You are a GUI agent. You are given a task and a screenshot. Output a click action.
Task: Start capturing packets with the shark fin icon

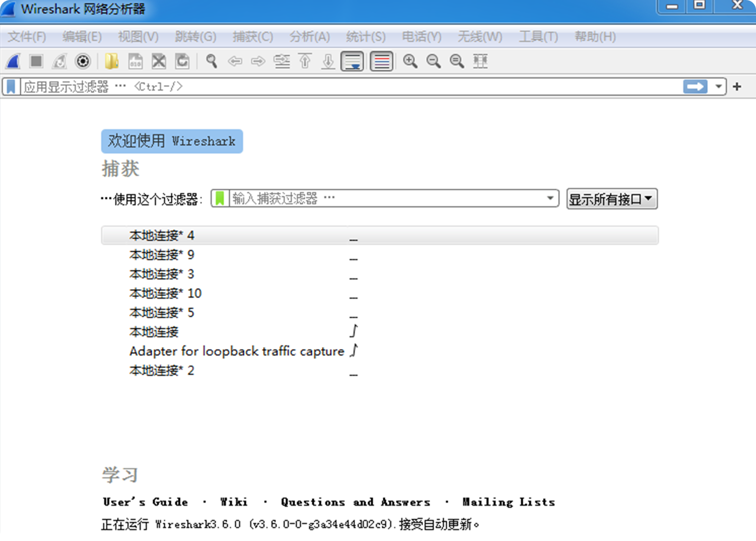pos(13,61)
